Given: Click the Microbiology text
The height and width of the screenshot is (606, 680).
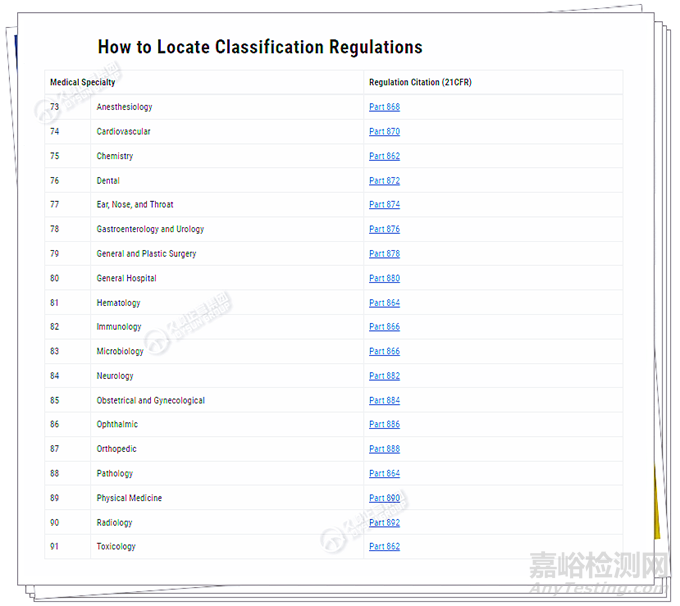Looking at the screenshot, I should point(120,351).
